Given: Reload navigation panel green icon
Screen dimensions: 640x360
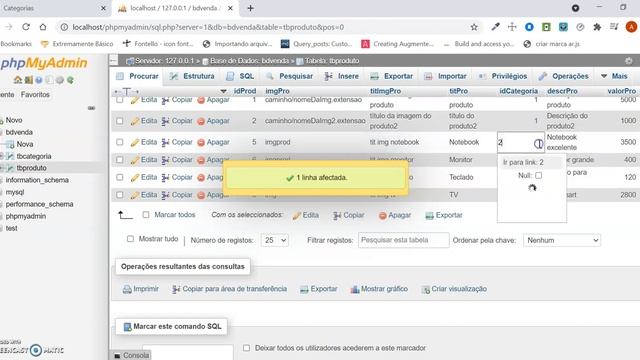Looking at the screenshot, I should click(70, 80).
